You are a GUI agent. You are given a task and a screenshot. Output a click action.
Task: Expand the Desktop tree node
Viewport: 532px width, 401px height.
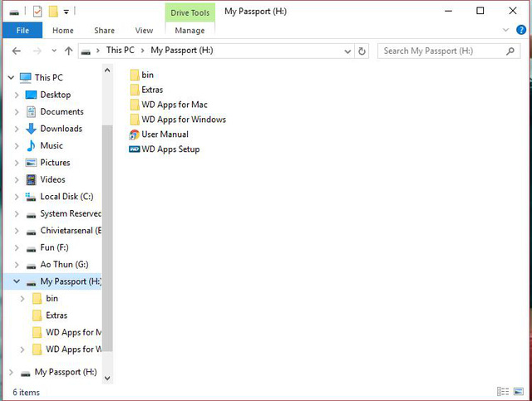17,95
